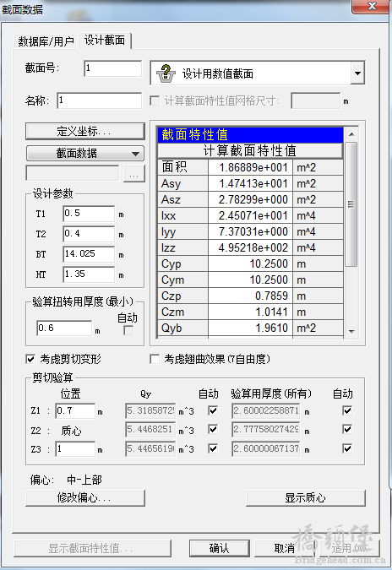Select the Cym value 10.2500

click(x=250, y=280)
